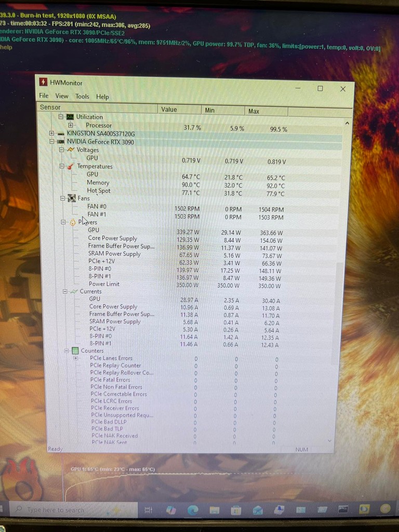
Task: Collapse the Voltages group
Action: (x=61, y=150)
